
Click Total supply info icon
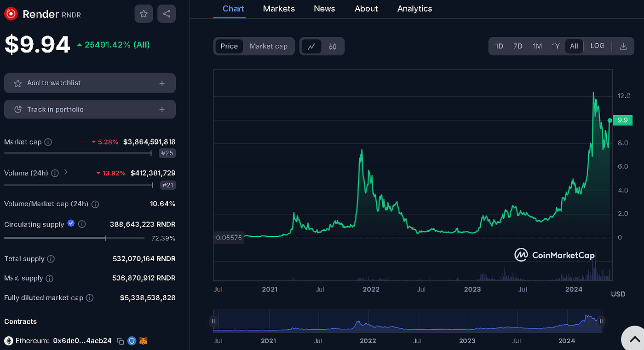click(51, 259)
